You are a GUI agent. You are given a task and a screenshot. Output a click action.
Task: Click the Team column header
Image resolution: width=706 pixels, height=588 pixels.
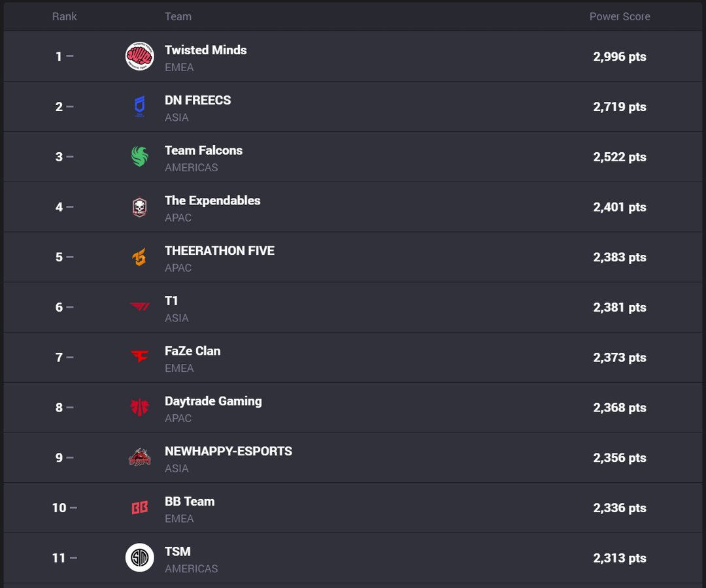pos(178,16)
